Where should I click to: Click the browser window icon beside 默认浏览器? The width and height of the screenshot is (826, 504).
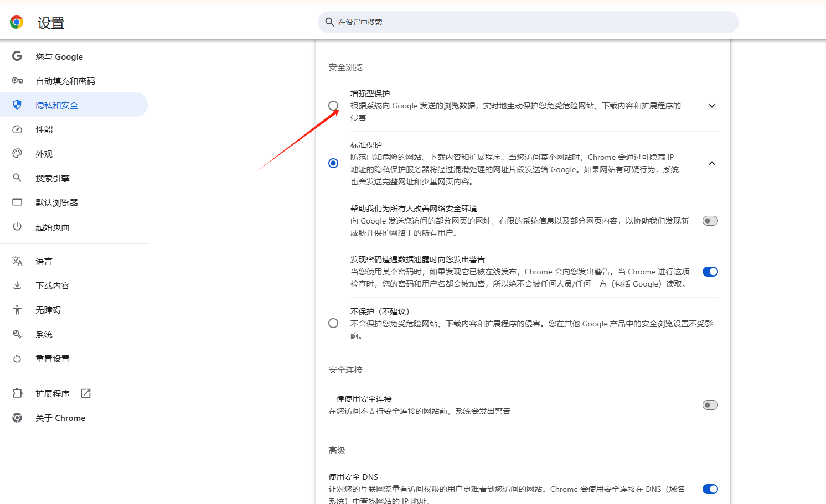coord(17,202)
